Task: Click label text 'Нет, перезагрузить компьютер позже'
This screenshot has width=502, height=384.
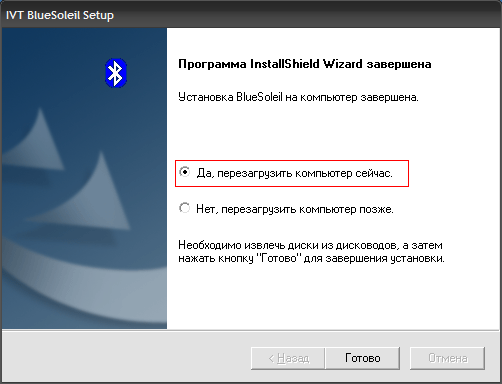Action: tap(295, 209)
